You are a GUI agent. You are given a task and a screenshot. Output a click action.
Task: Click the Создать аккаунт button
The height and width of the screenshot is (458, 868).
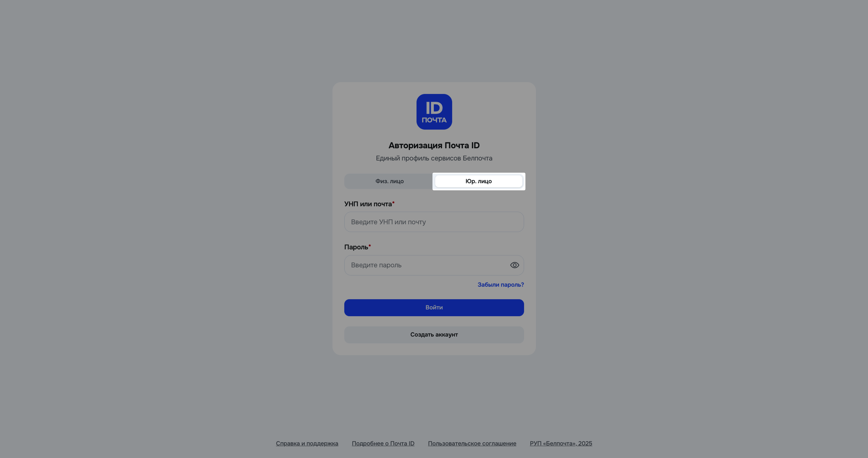pyautogui.click(x=434, y=335)
